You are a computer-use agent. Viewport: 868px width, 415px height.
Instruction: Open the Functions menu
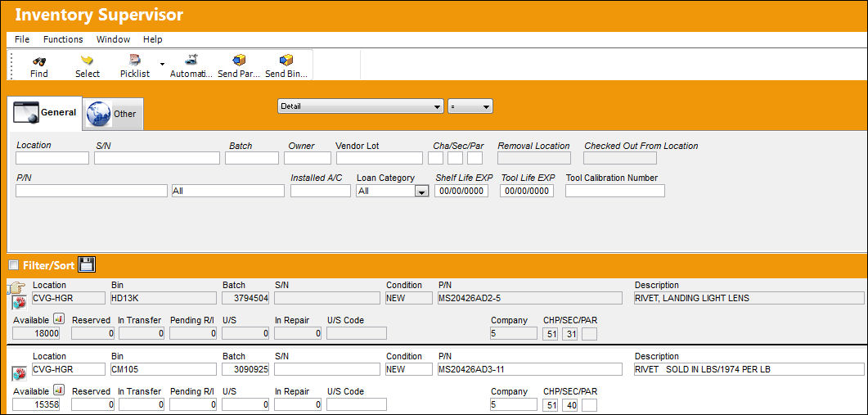click(x=63, y=39)
